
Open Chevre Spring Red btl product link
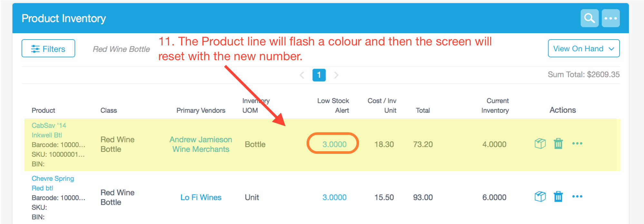(x=53, y=183)
